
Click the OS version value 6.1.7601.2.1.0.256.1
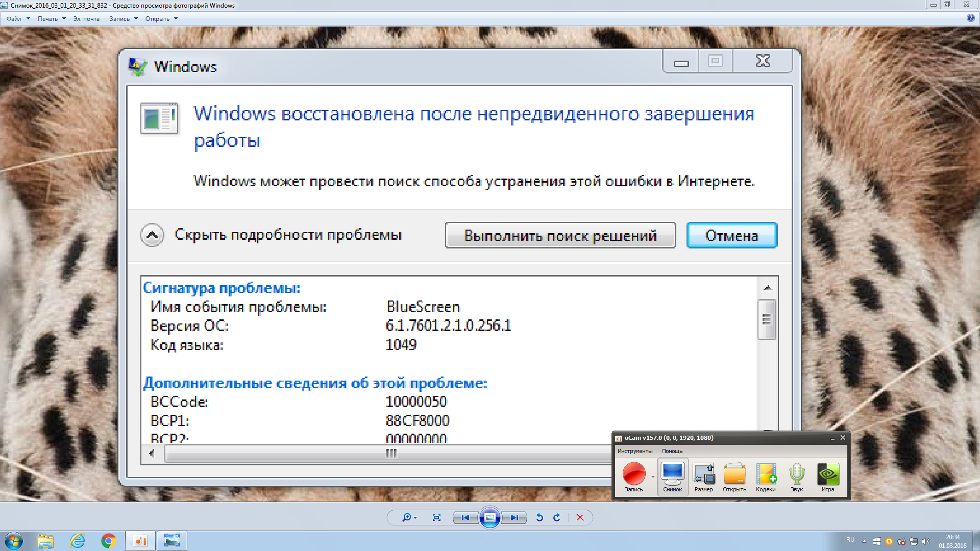click(x=449, y=325)
